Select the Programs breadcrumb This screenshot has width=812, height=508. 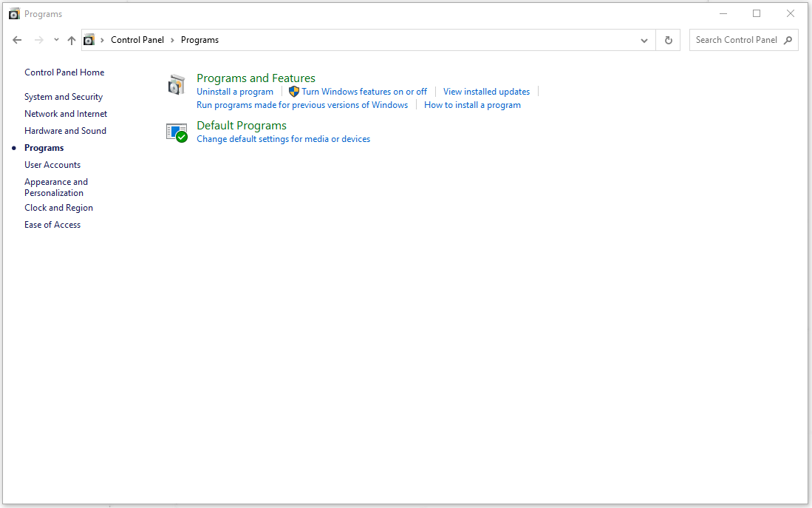tap(200, 40)
